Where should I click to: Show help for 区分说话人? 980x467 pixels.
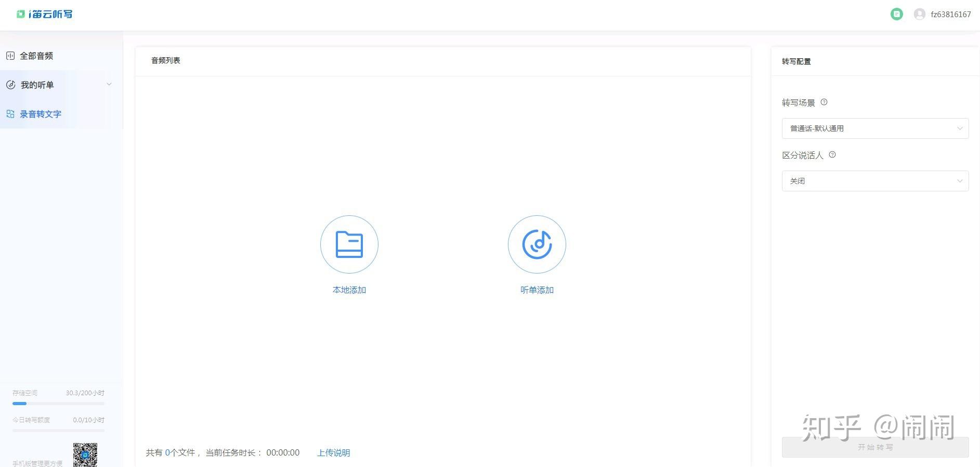832,154
